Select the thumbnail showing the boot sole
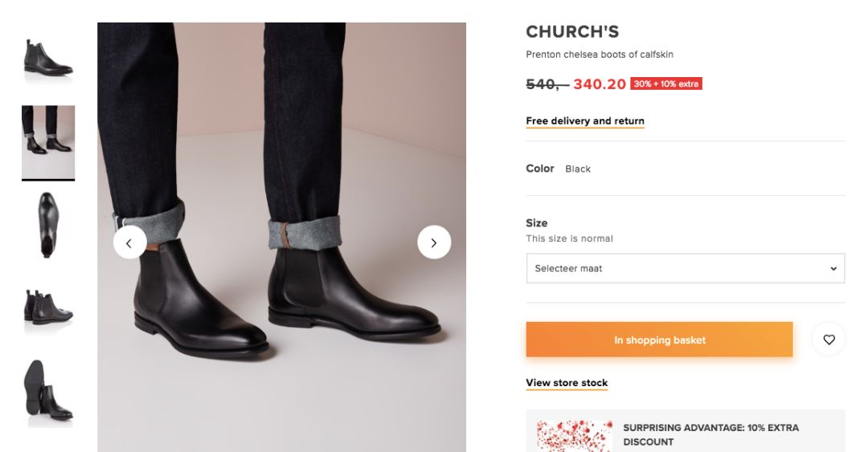 (x=48, y=390)
